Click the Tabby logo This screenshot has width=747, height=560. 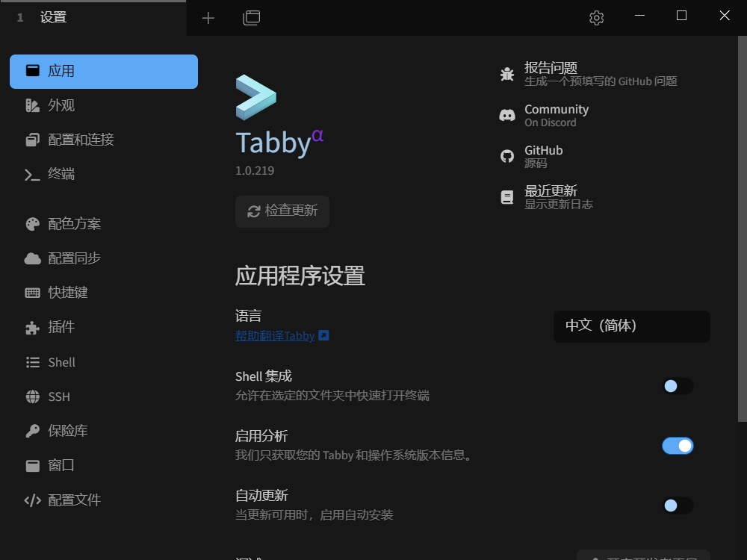tap(255, 97)
